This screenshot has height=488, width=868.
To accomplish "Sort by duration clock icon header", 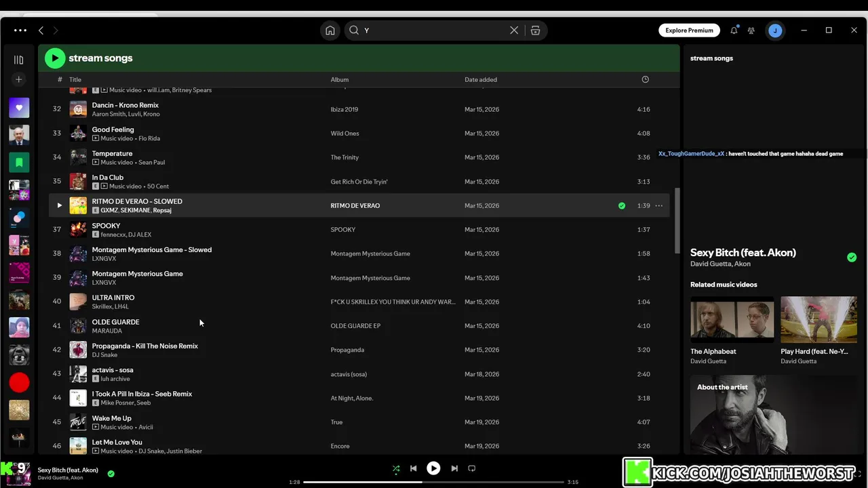I will (x=645, y=79).
